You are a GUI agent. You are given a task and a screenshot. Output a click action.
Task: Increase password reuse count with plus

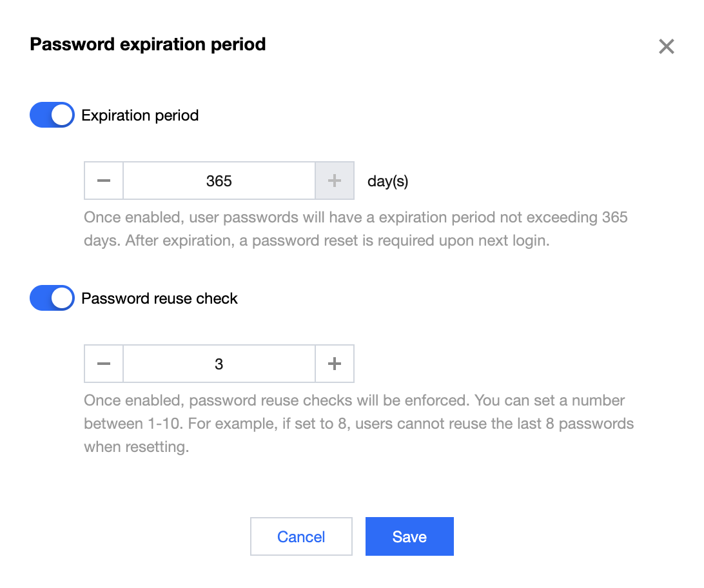(x=334, y=364)
